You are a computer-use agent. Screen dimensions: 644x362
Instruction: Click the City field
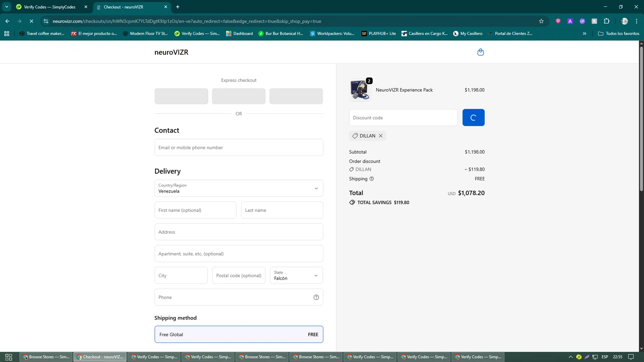click(181, 275)
